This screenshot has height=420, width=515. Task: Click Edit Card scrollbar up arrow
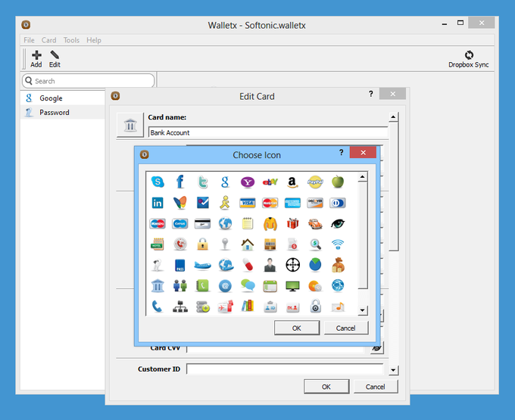pos(393,117)
